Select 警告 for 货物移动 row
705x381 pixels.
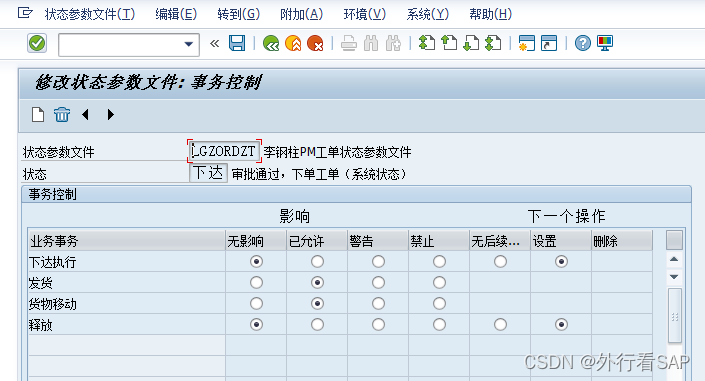click(x=379, y=304)
